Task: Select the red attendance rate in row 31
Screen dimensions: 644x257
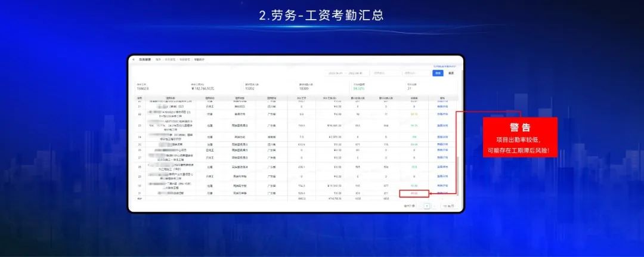Action: [x=414, y=193]
